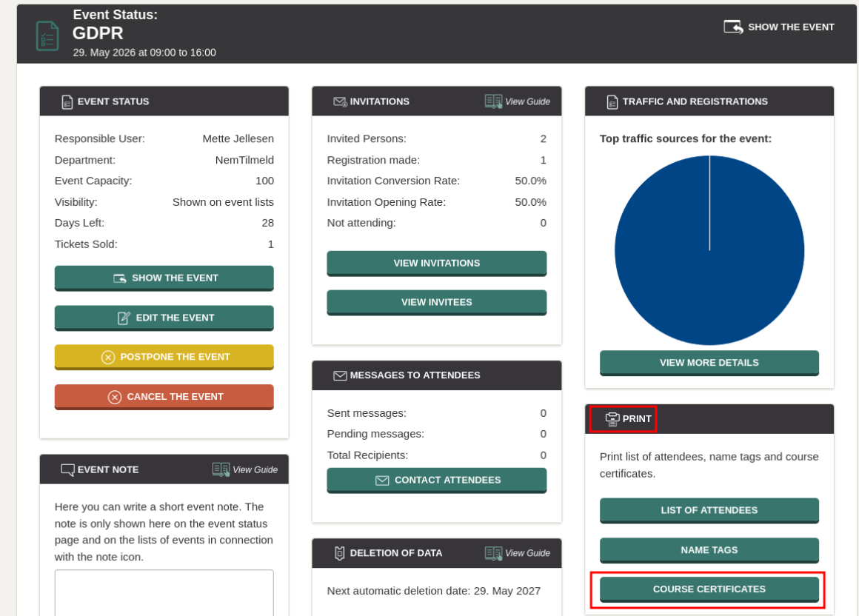Click Contact Attendees button

coord(437,481)
